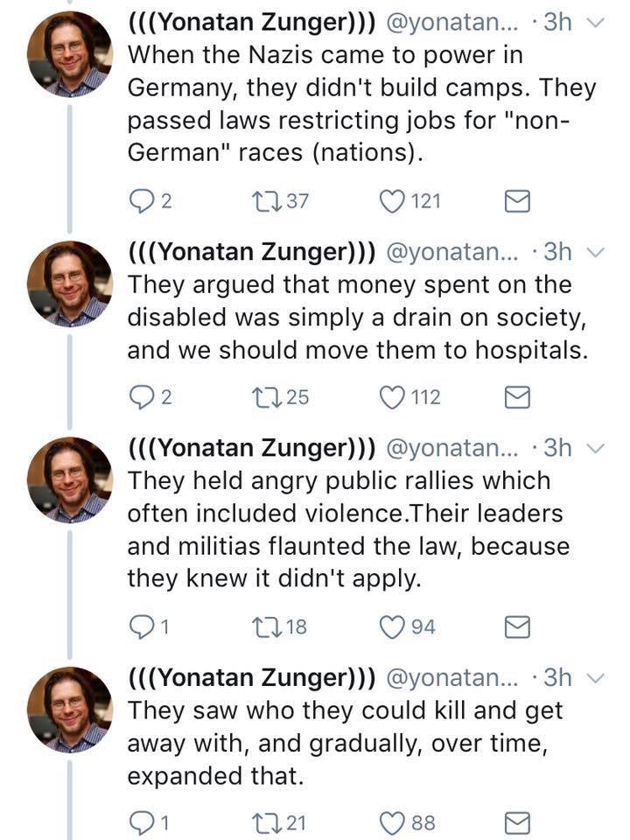Open the @yonatan handle on the last tweet

pos(455,678)
